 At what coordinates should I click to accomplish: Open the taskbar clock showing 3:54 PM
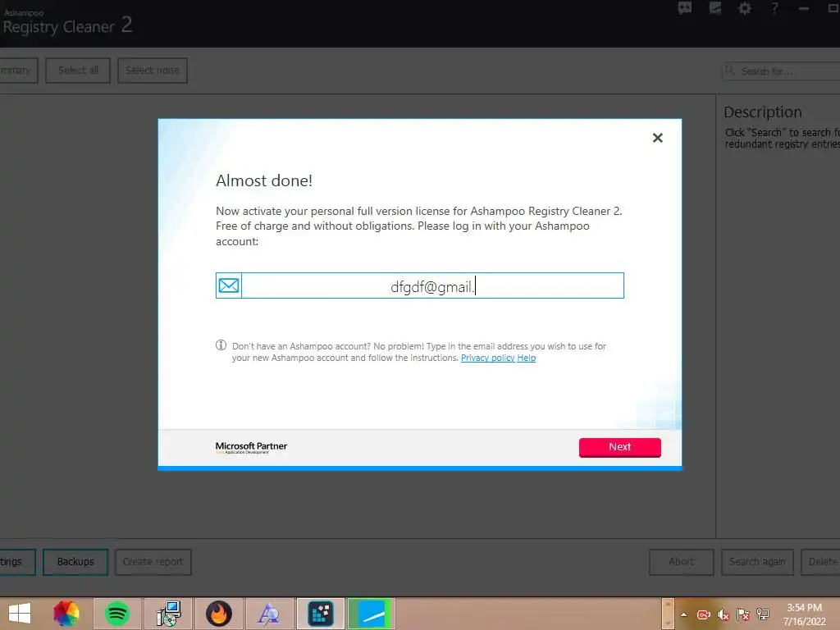[x=804, y=614]
